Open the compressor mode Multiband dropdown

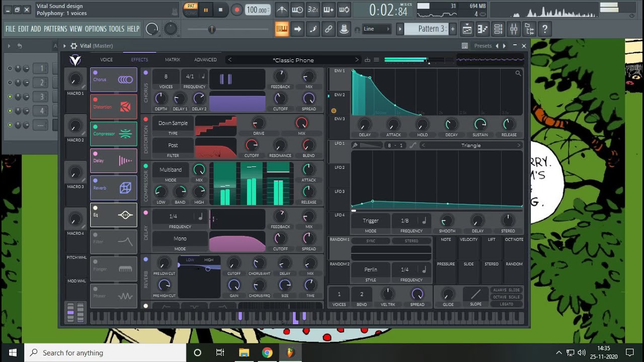point(171,170)
